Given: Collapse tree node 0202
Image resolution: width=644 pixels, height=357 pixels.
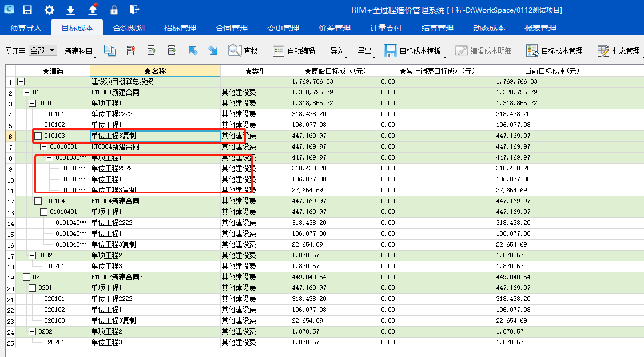Looking at the screenshot, I should click(33, 331).
